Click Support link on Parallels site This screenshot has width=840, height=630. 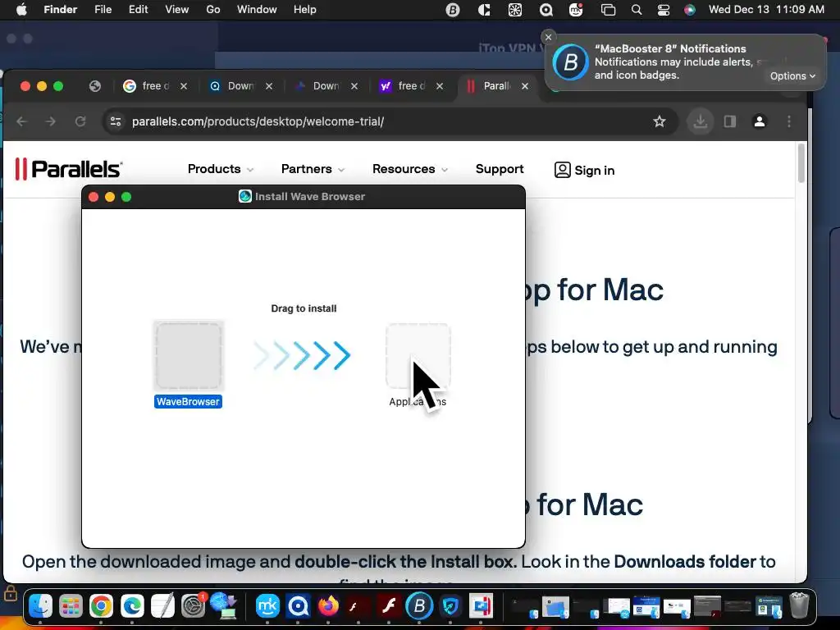(x=500, y=169)
